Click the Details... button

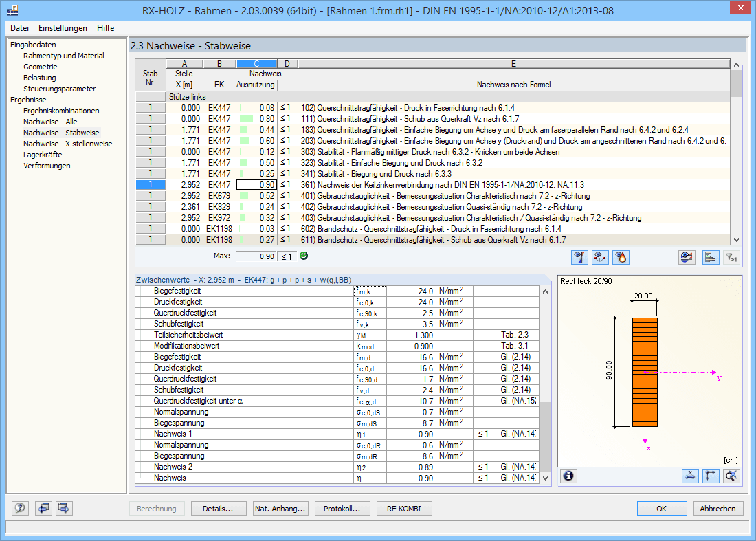pos(217,509)
